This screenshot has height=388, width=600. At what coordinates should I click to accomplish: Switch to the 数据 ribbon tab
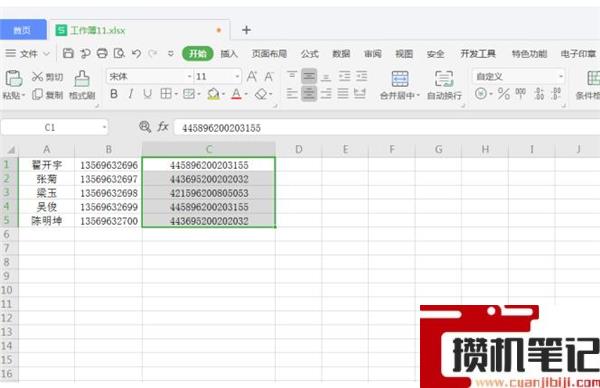[x=341, y=54]
